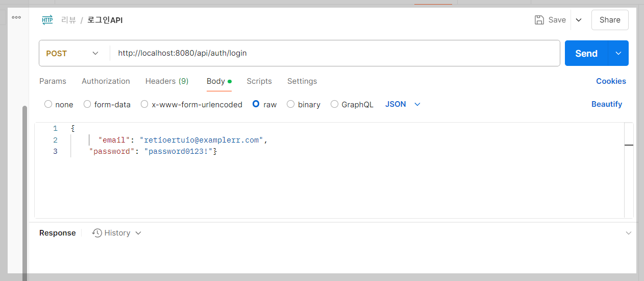Expand the Send options arrow
The image size is (644, 281).
tap(618, 53)
